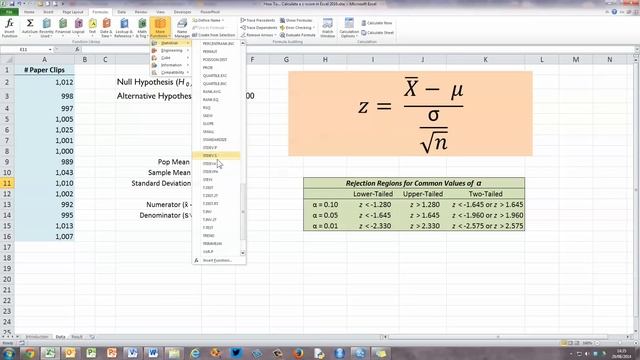Open the Text functions library
This screenshot has width=640, height=360.
(93, 28)
